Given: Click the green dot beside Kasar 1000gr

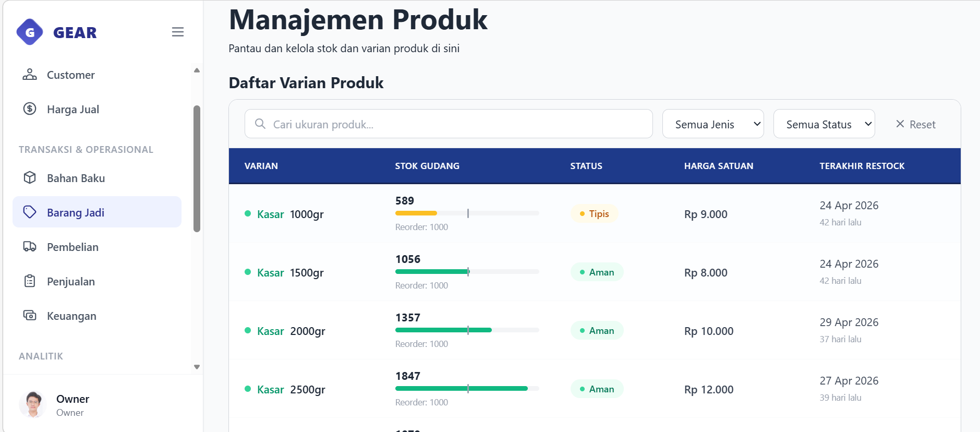Looking at the screenshot, I should click(248, 213).
